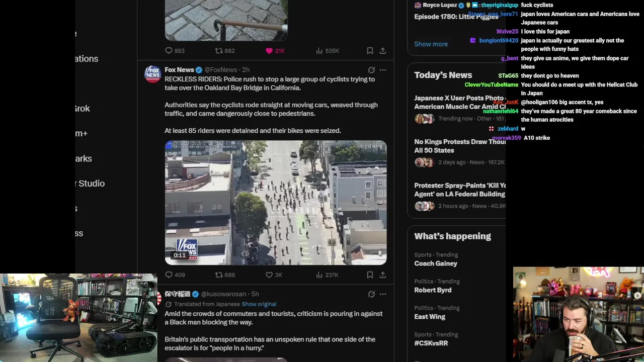Screen dimensions: 644x362
Task: Reply to the top post with 893 replies
Action: [x=175, y=51]
